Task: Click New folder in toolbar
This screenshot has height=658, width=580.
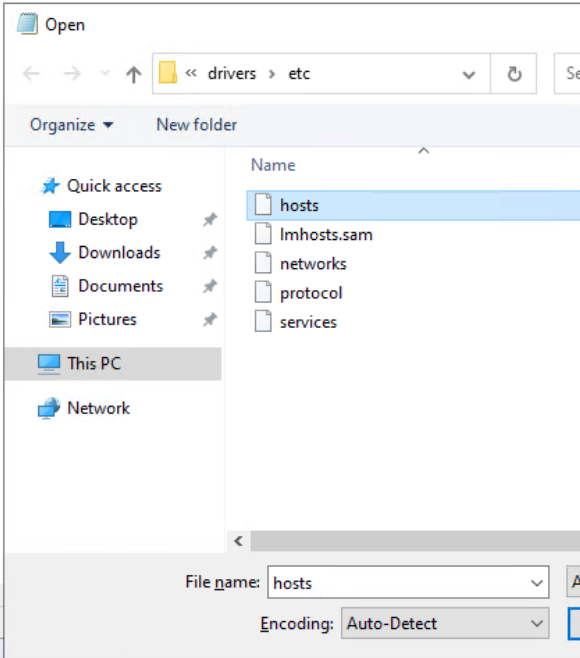Action: [x=196, y=125]
